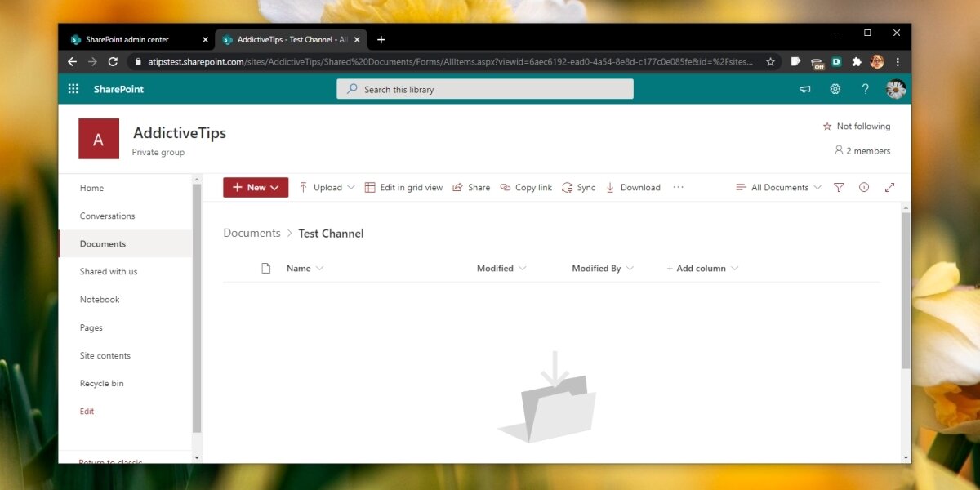980x490 pixels.
Task: Click the Download command
Action: coord(633,187)
